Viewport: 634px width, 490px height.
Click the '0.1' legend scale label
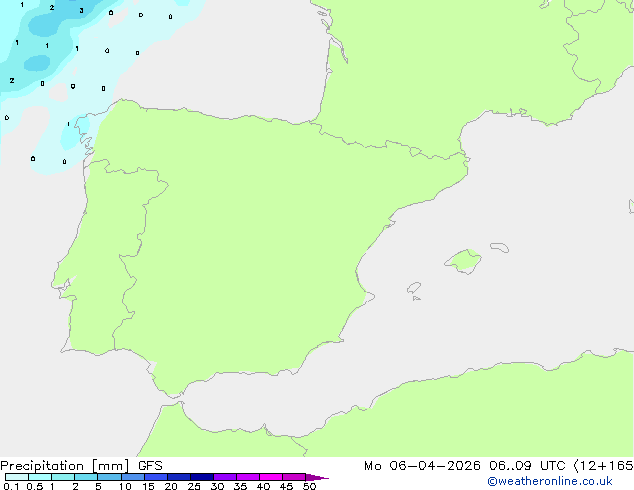coord(11,486)
